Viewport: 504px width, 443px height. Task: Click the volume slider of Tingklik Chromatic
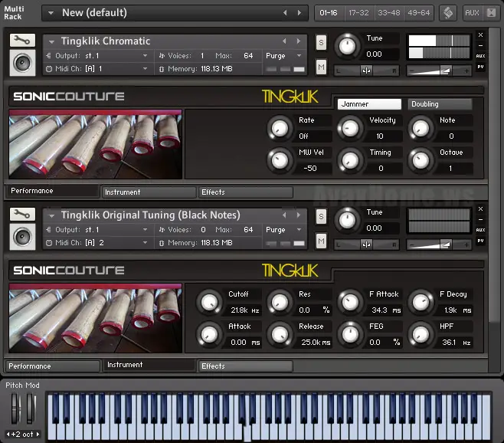(x=439, y=71)
